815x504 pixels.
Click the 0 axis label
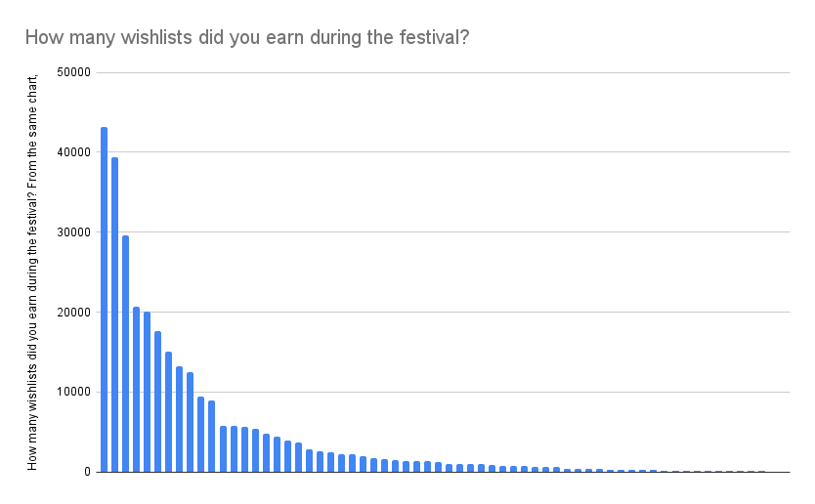(87, 472)
